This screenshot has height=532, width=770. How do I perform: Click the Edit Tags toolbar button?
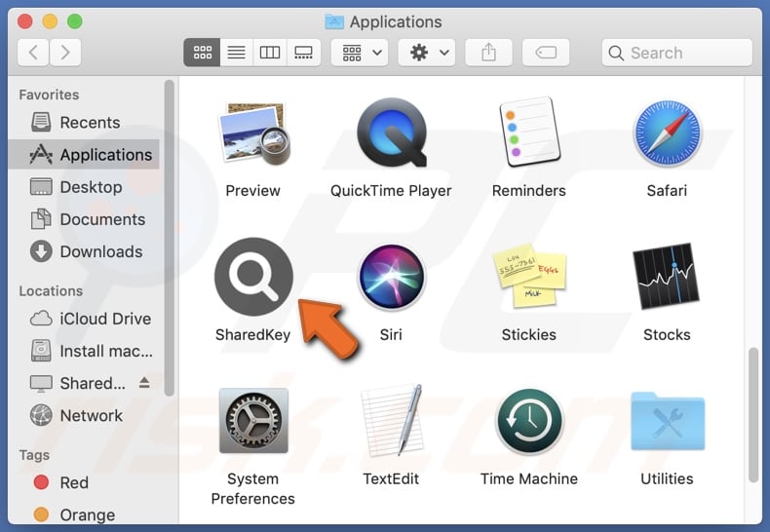[546, 52]
